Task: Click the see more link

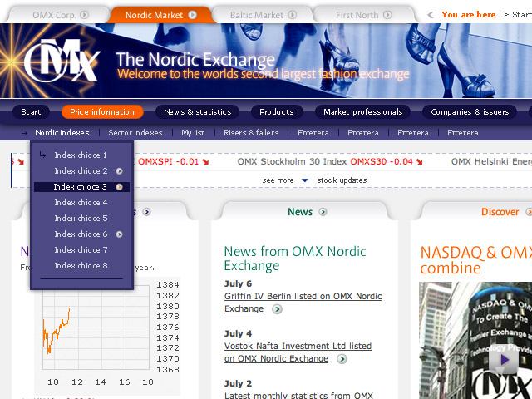Action: (278, 180)
